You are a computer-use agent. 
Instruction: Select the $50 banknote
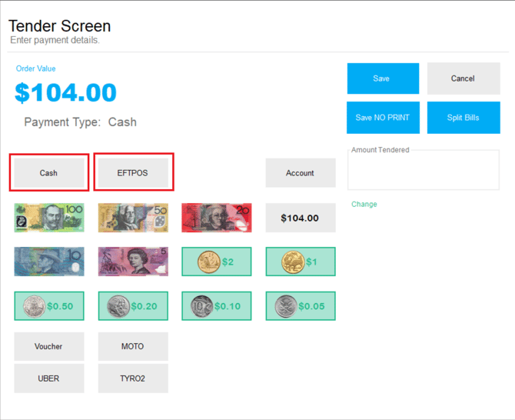tap(133, 218)
